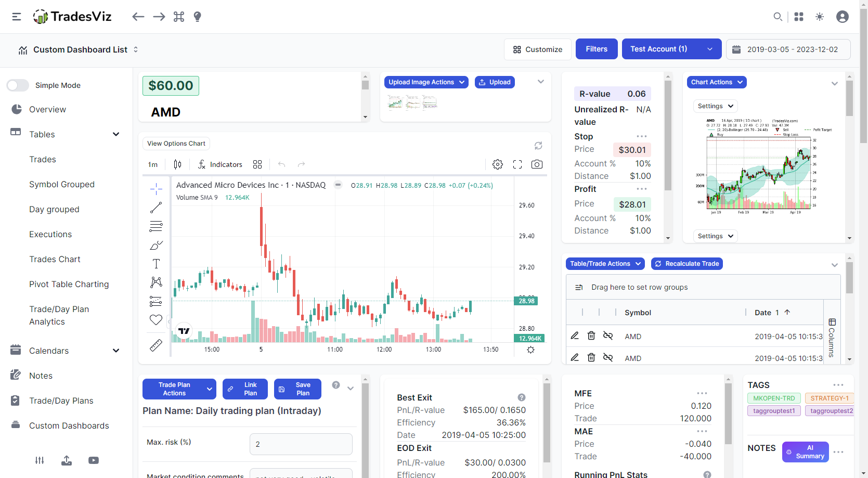Select the text annotation tool
Image resolution: width=868 pixels, height=478 pixels.
pos(156,264)
